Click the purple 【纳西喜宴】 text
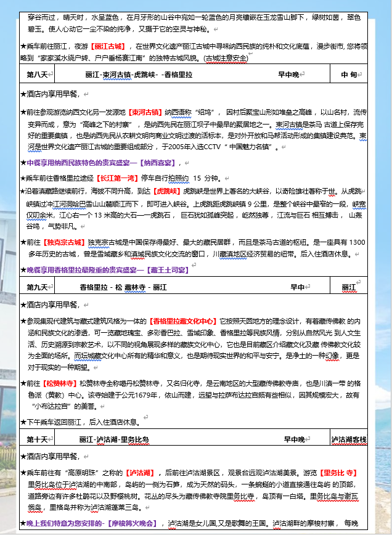Image resolution: width=392 pixels, height=535 pixels. [x=157, y=163]
